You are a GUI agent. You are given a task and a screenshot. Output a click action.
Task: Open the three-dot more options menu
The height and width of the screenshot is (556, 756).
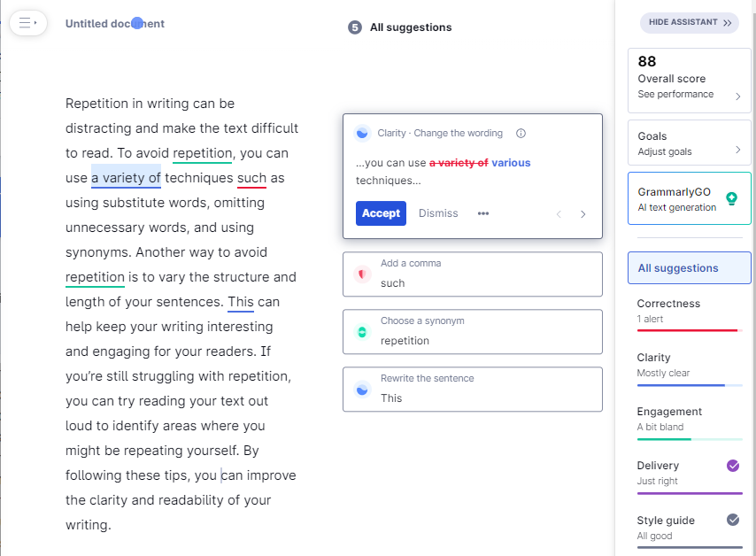(483, 213)
